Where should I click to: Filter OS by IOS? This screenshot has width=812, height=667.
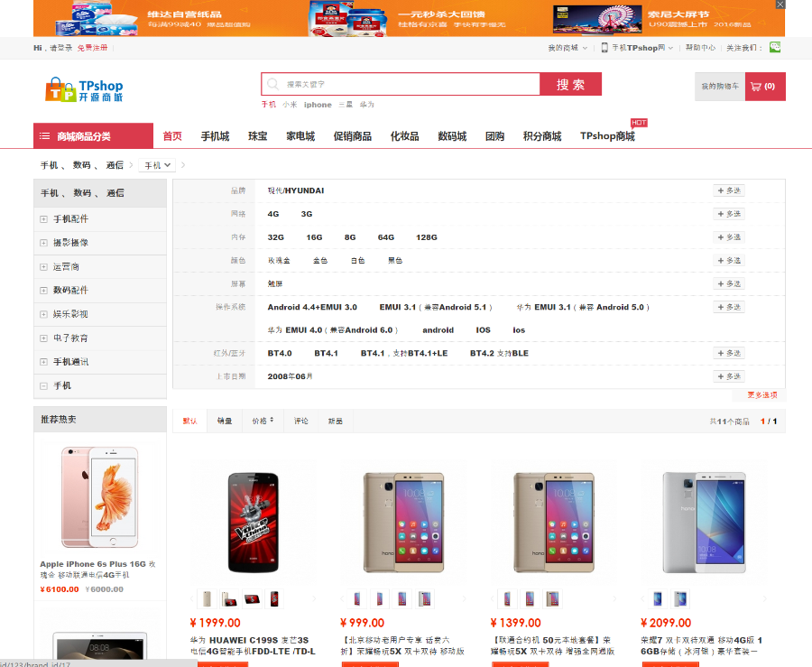(x=484, y=329)
